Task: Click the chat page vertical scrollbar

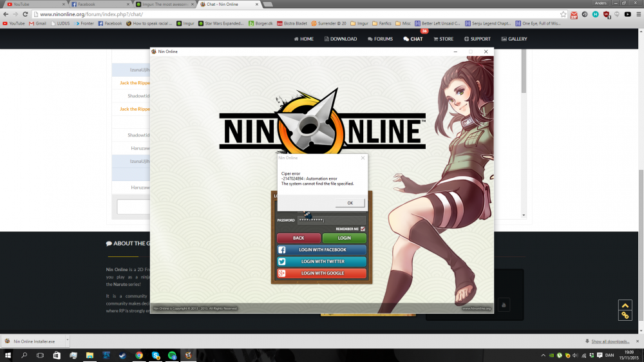Action: point(524,129)
